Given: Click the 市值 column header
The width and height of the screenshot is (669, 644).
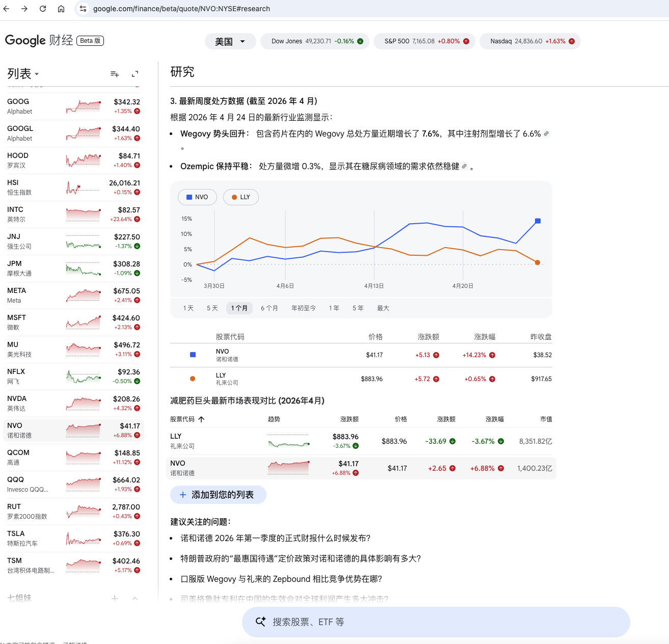Looking at the screenshot, I should pyautogui.click(x=546, y=419).
